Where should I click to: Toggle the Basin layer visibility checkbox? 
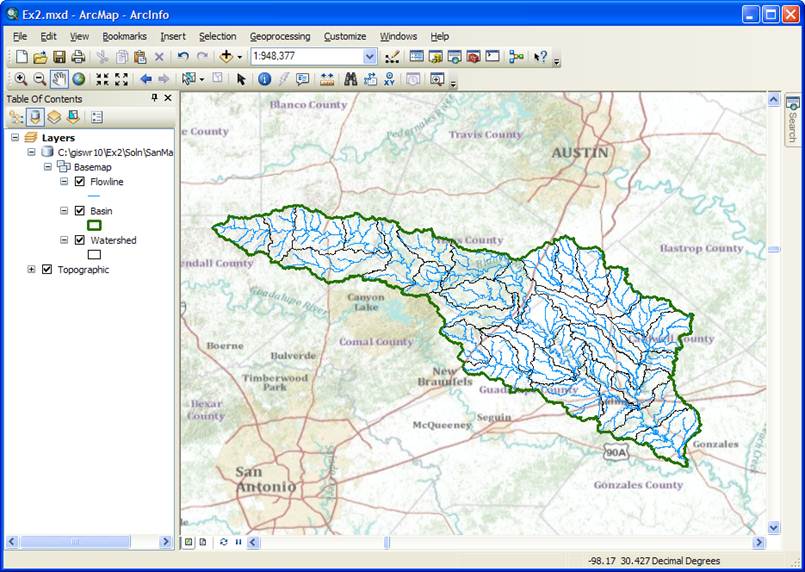80,211
